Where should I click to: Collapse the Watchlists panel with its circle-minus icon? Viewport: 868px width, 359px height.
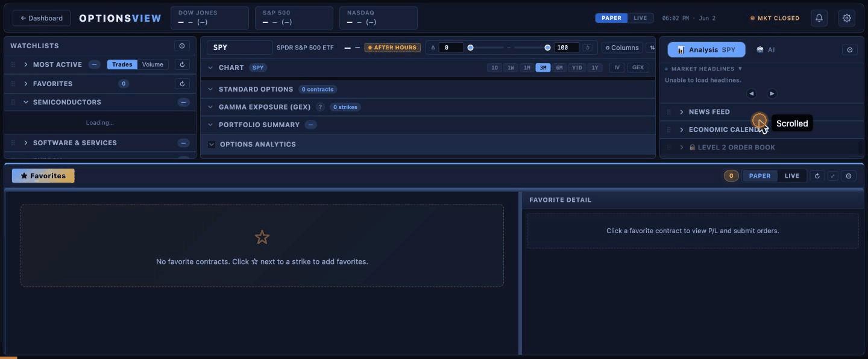(182, 46)
